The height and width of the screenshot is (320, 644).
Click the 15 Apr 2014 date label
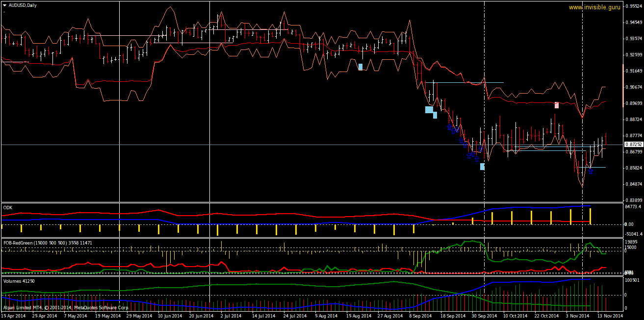[x=13, y=317]
